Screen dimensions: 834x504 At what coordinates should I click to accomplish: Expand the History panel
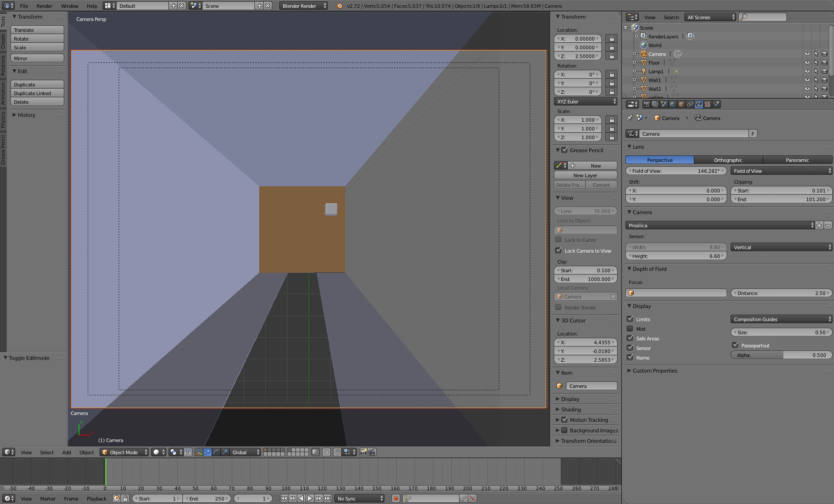(26, 115)
